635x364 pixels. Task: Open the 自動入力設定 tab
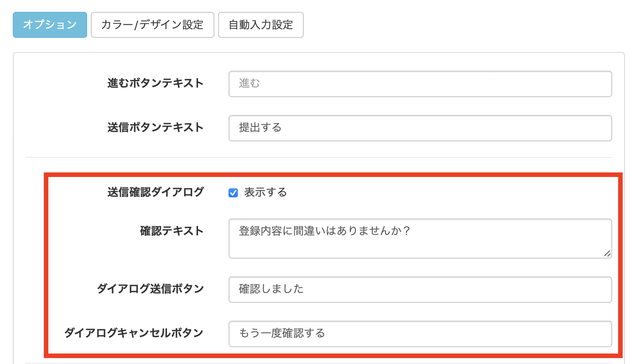(x=260, y=25)
